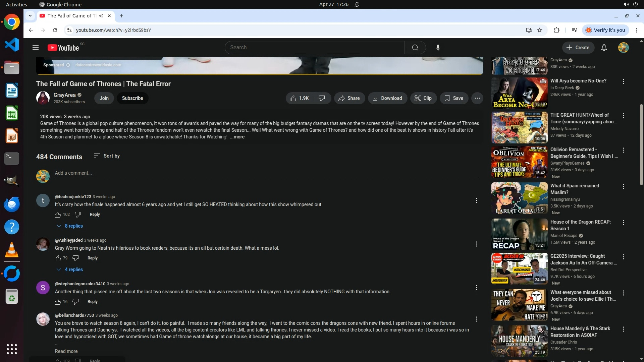Like the video with 1.9K likes
The height and width of the screenshot is (362, 644).
299,98
